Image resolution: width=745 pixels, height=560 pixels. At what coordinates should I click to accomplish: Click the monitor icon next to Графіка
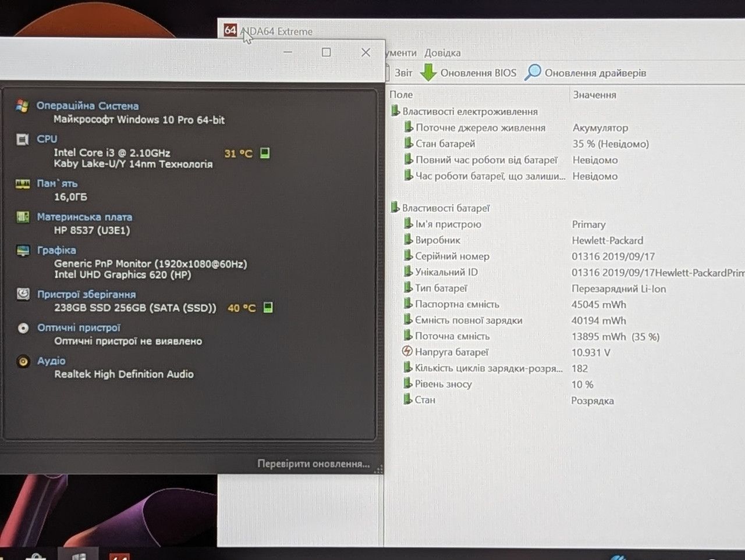click(23, 250)
